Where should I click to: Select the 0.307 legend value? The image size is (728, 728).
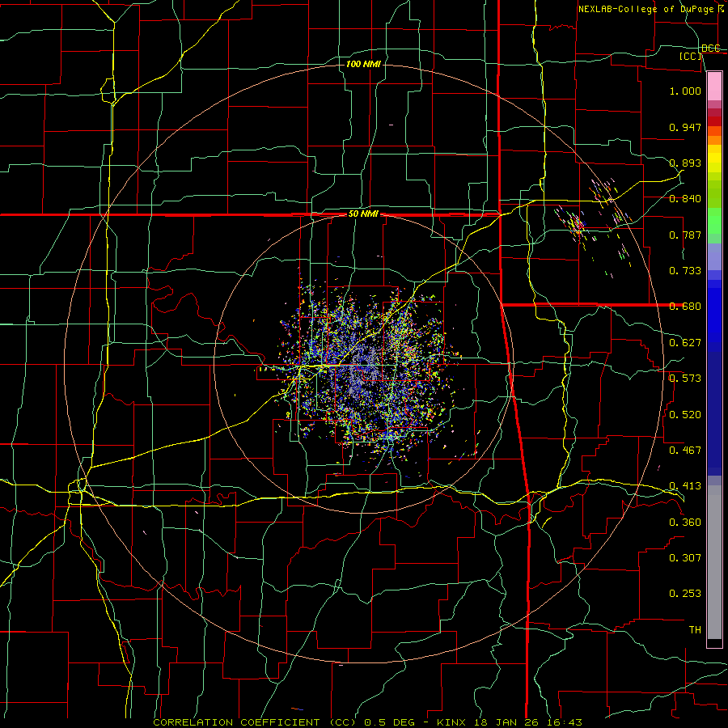(685, 557)
